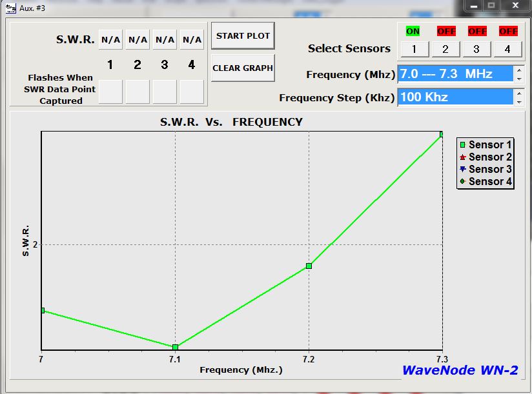Enable sensor 2 with its button

click(x=445, y=49)
